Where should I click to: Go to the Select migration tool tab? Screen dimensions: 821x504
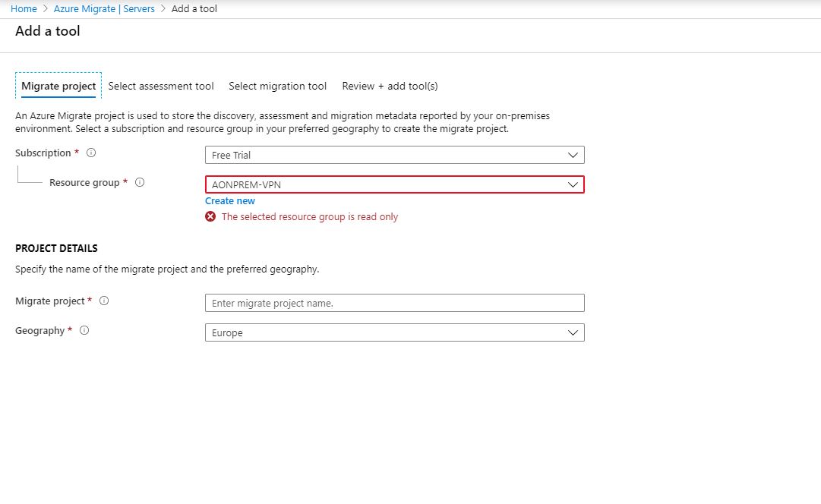coord(277,87)
